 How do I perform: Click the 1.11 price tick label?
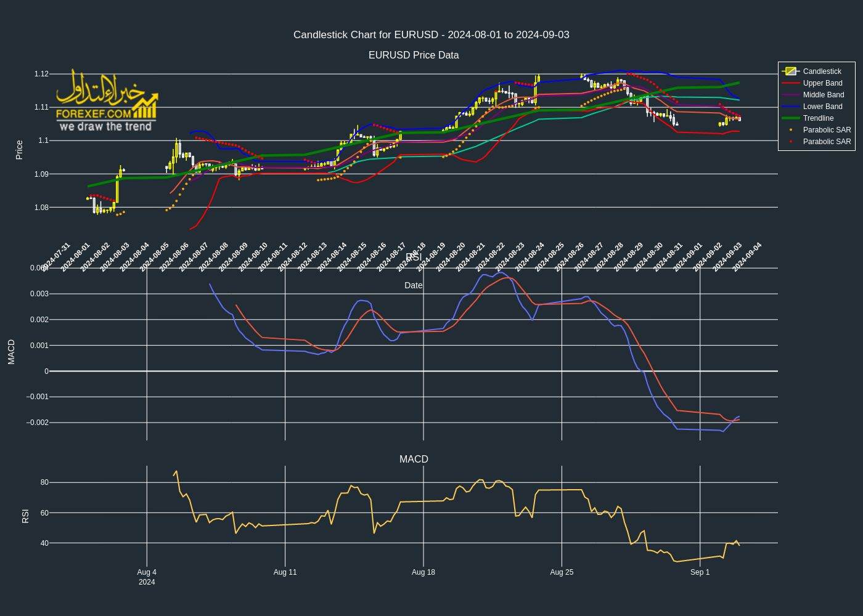pos(41,107)
